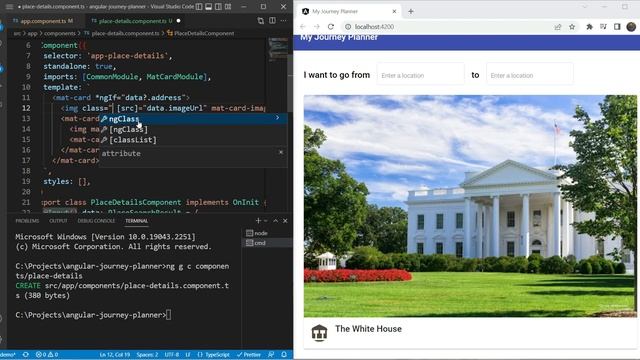
Task: Close the terminal panel
Action: [x=285, y=221]
